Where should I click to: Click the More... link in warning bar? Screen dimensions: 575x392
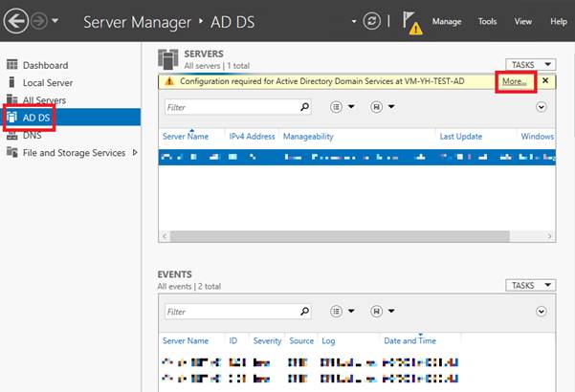click(x=514, y=81)
